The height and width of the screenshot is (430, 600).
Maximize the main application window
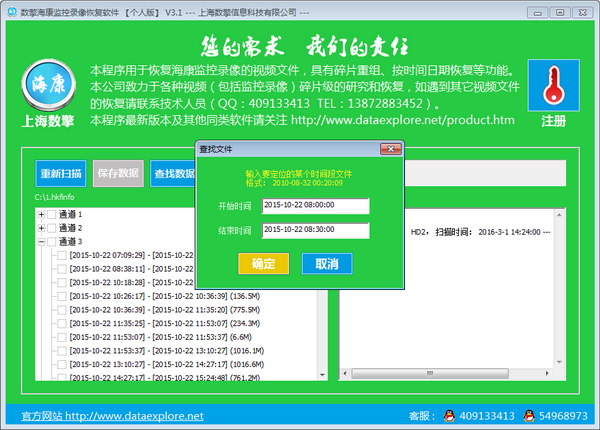click(x=560, y=13)
